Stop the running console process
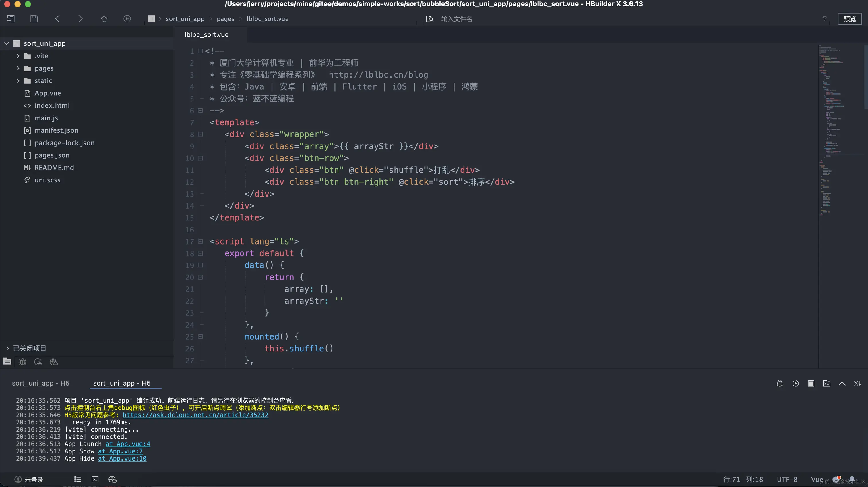 pyautogui.click(x=811, y=384)
